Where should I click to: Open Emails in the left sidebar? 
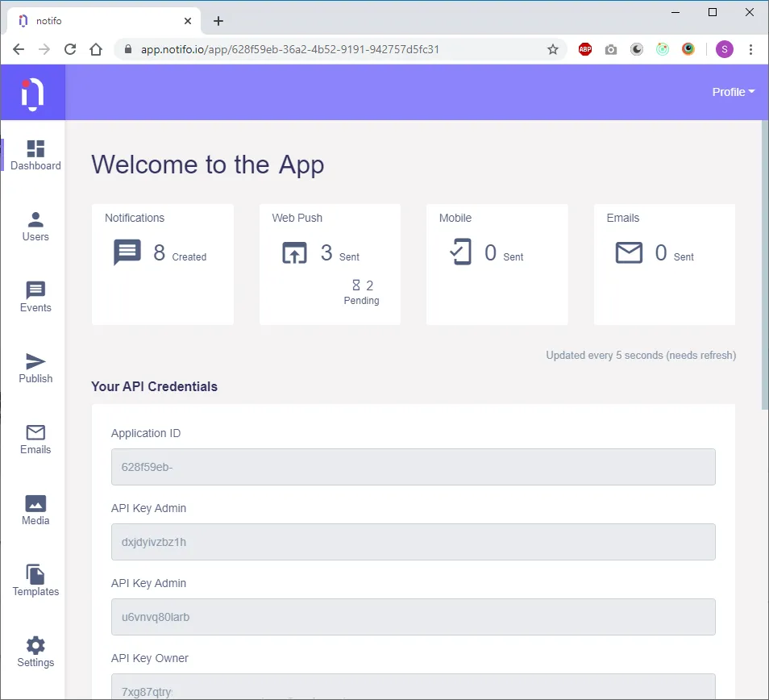coord(35,440)
